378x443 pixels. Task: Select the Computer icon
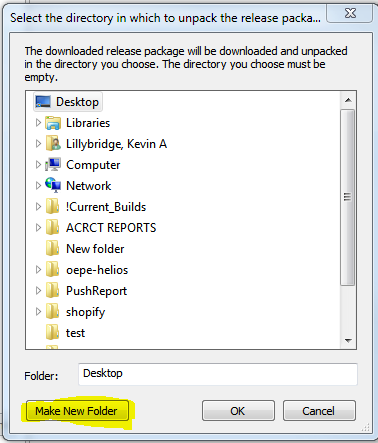coord(53,165)
